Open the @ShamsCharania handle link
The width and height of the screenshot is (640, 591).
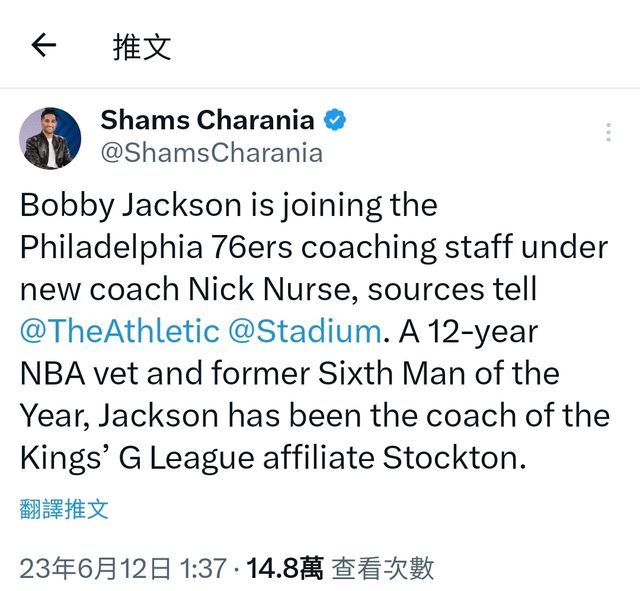(211, 152)
